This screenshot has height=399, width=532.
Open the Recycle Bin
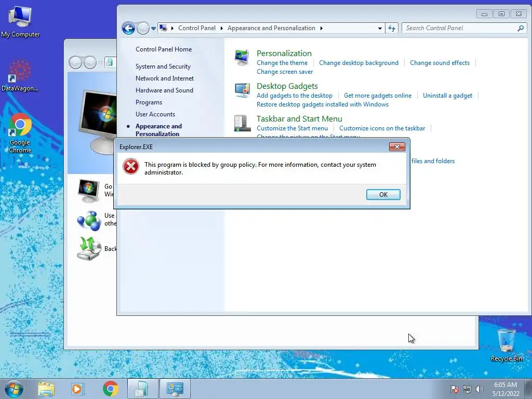[506, 345]
